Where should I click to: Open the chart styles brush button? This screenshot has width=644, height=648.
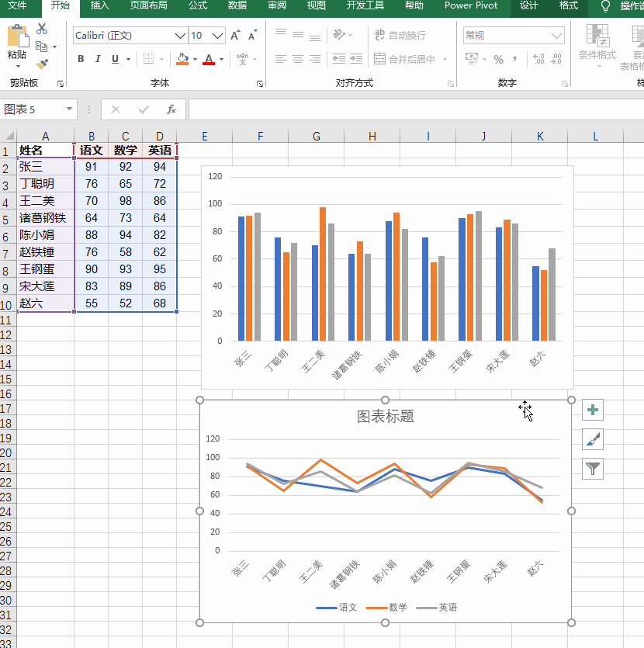tap(593, 439)
